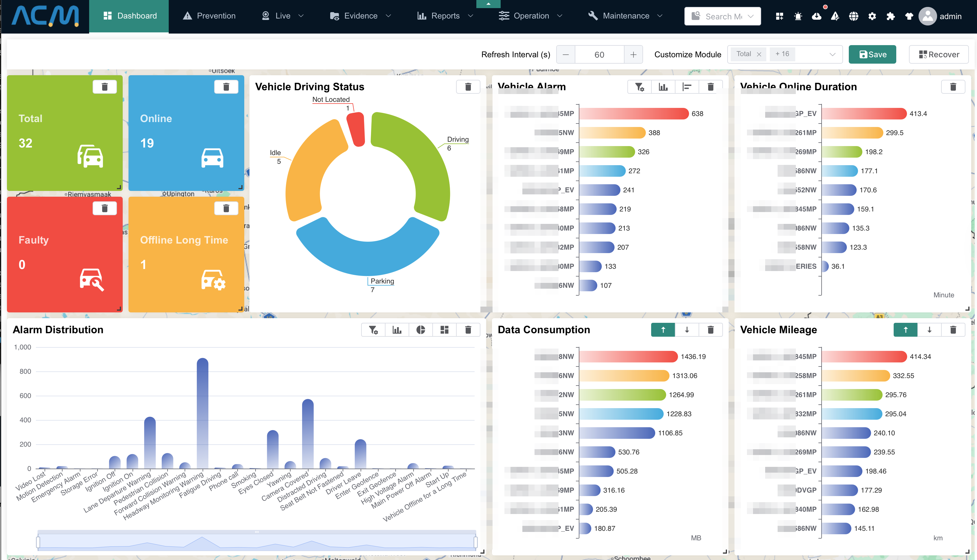The height and width of the screenshot is (560, 977).
Task: Open the settings gear icon in header
Action: click(872, 16)
